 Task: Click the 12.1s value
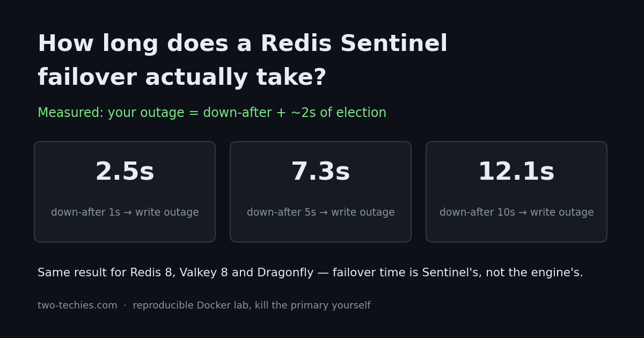click(516, 172)
